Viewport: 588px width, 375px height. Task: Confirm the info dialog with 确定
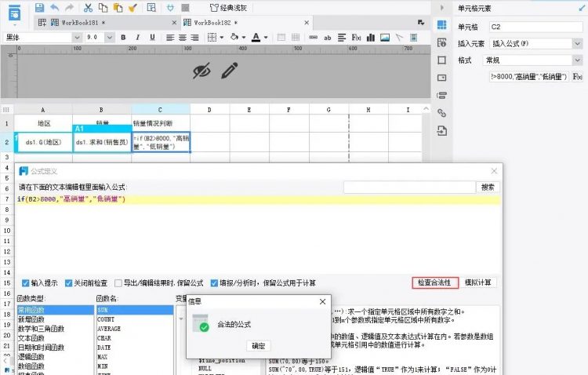pyautogui.click(x=259, y=346)
